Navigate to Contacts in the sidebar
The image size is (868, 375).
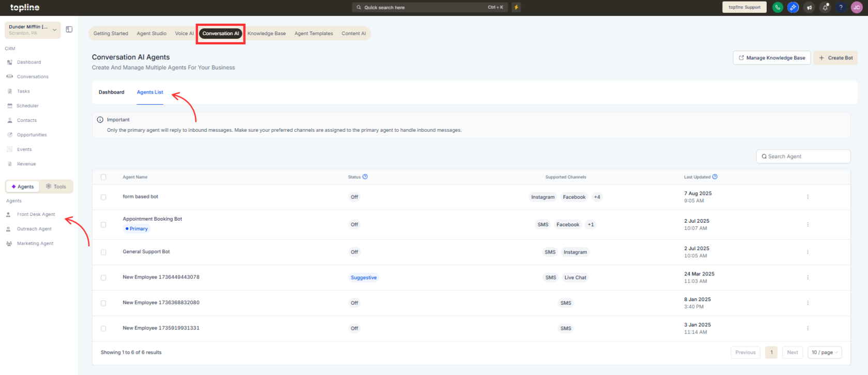[27, 120]
